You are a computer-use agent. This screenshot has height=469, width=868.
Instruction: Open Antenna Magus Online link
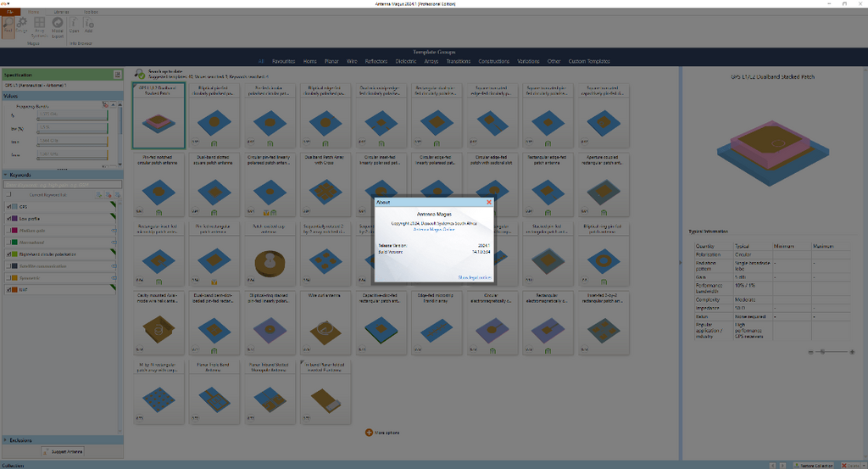pos(433,229)
